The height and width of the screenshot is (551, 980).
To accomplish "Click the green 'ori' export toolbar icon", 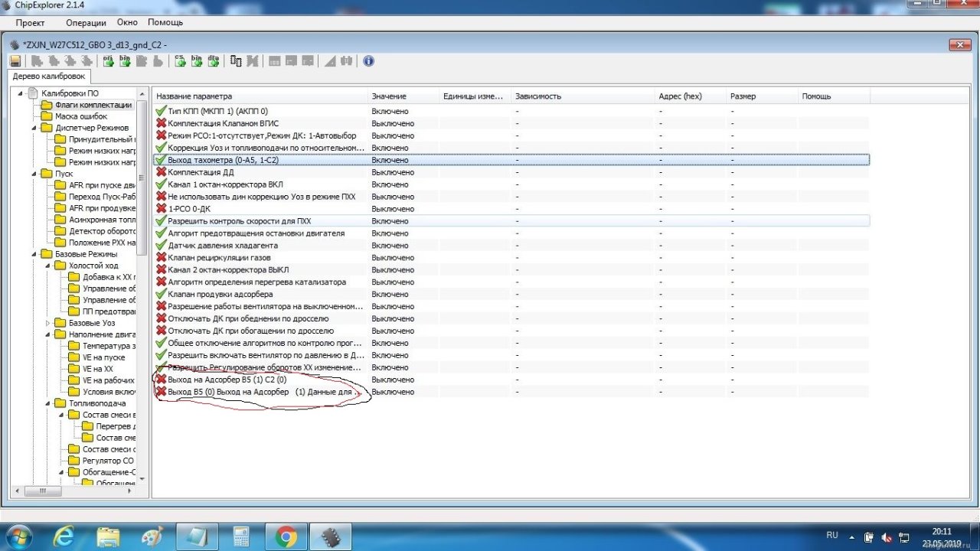I will click(109, 61).
